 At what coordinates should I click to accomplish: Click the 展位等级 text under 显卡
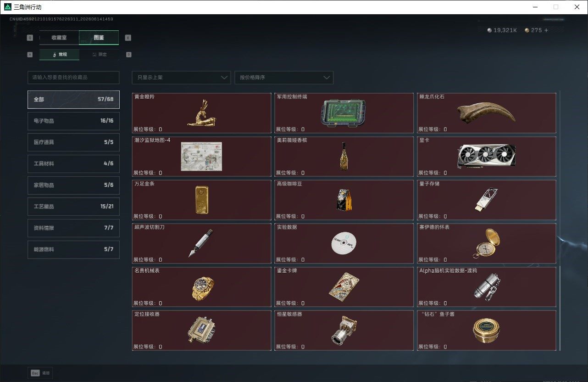[x=432, y=173]
